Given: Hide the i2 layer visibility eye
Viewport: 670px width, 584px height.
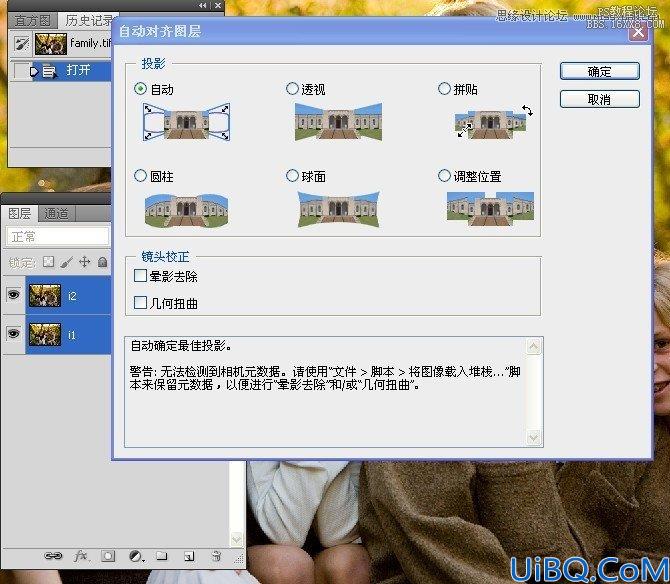Looking at the screenshot, I should pos(14,295).
